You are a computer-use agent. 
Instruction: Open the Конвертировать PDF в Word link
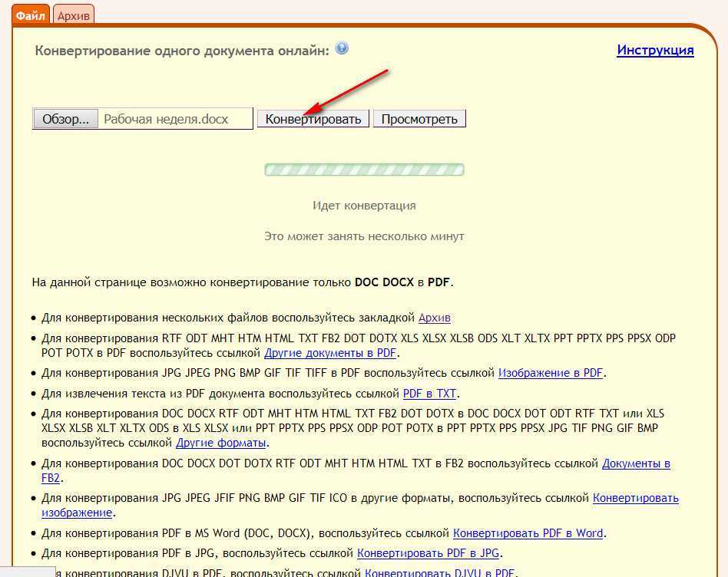click(x=528, y=533)
